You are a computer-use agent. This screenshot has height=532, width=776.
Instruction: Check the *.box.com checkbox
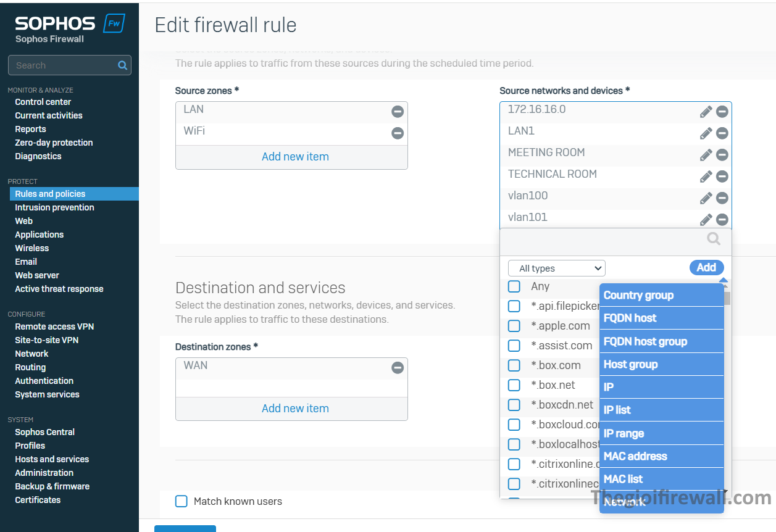coord(514,365)
